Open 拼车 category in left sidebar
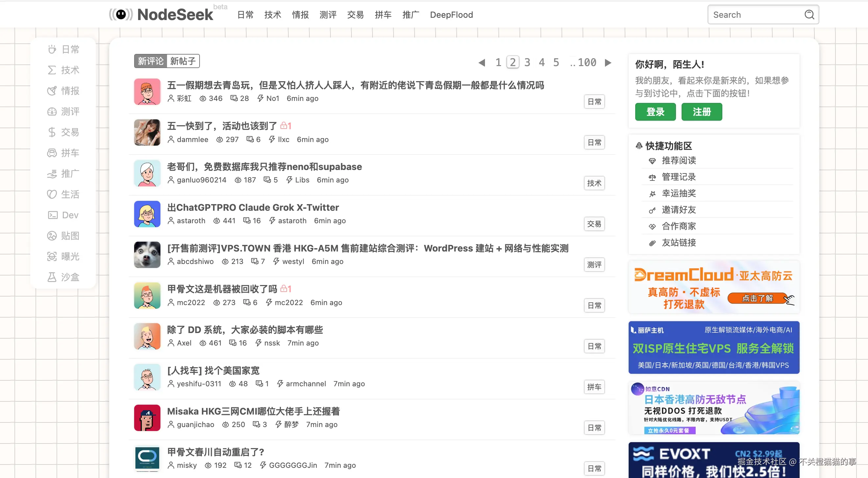This screenshot has height=478, width=868. pos(63,153)
